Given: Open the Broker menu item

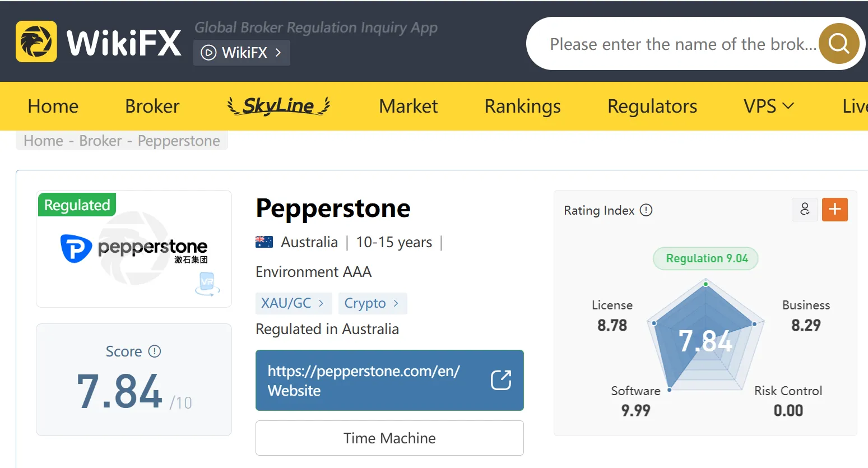Looking at the screenshot, I should (152, 106).
